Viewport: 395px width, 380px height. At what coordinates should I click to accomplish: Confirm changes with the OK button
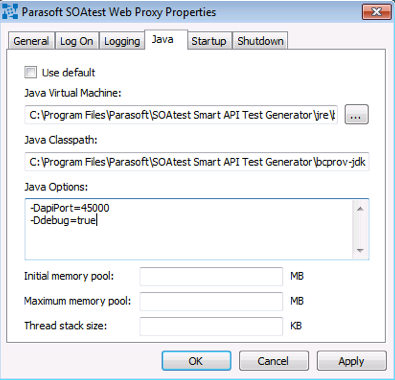point(196,361)
